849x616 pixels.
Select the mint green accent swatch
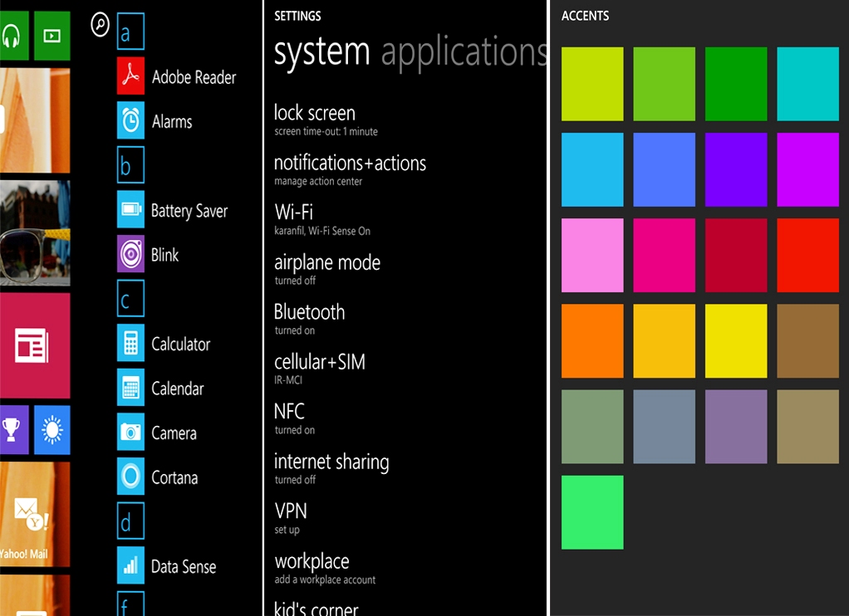point(592,512)
